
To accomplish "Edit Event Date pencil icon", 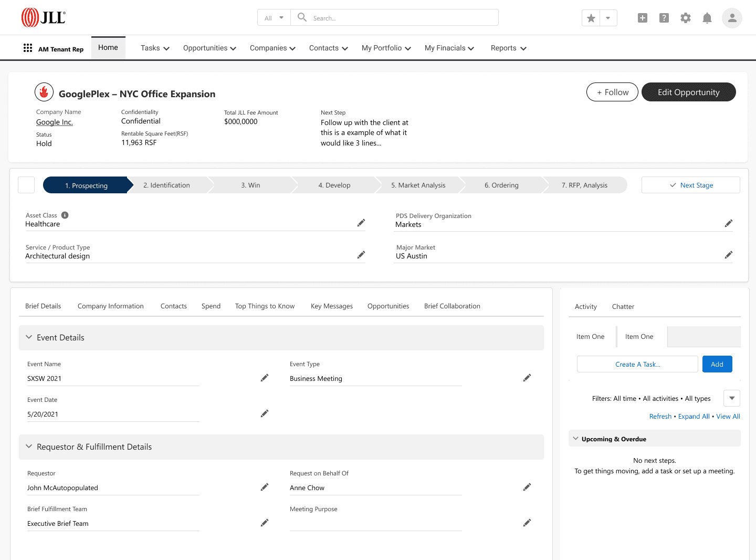I will (265, 413).
